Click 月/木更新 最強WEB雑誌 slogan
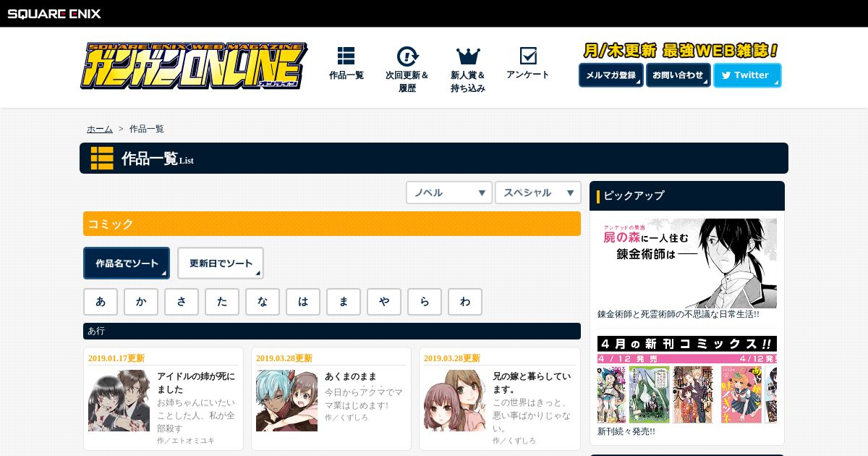The height and width of the screenshot is (456, 868). [681, 51]
